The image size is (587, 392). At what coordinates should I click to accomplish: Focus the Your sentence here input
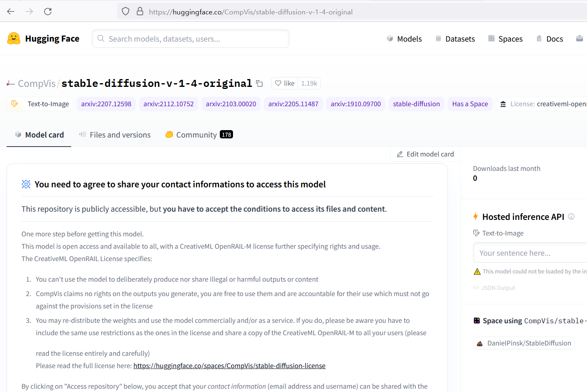point(530,253)
